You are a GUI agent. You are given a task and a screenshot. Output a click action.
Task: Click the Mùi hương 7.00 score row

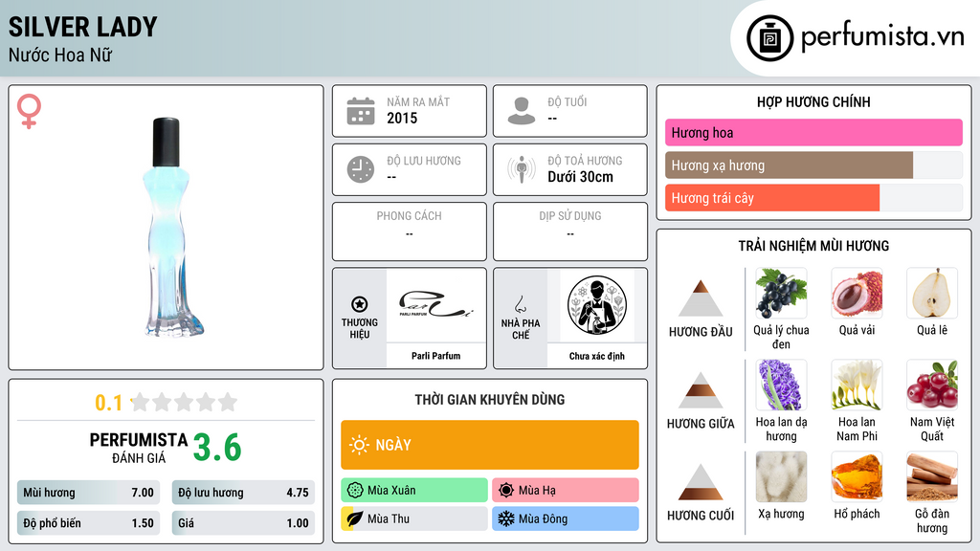(x=88, y=493)
